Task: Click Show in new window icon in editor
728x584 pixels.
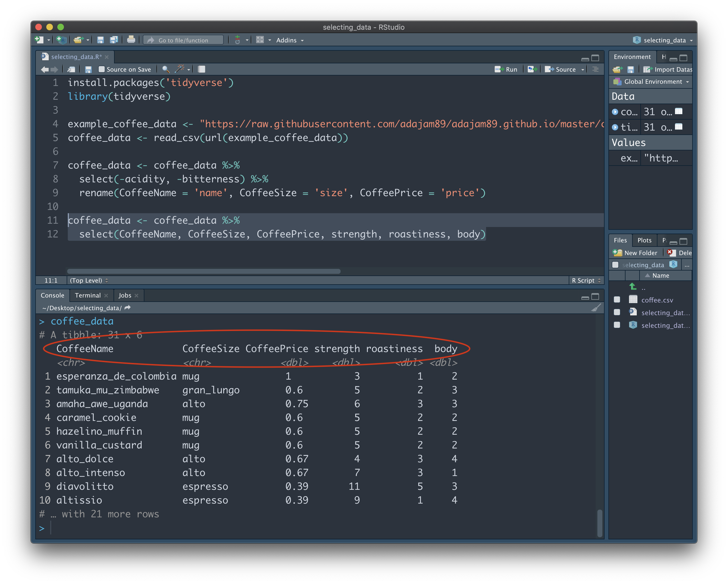Action: (71, 69)
